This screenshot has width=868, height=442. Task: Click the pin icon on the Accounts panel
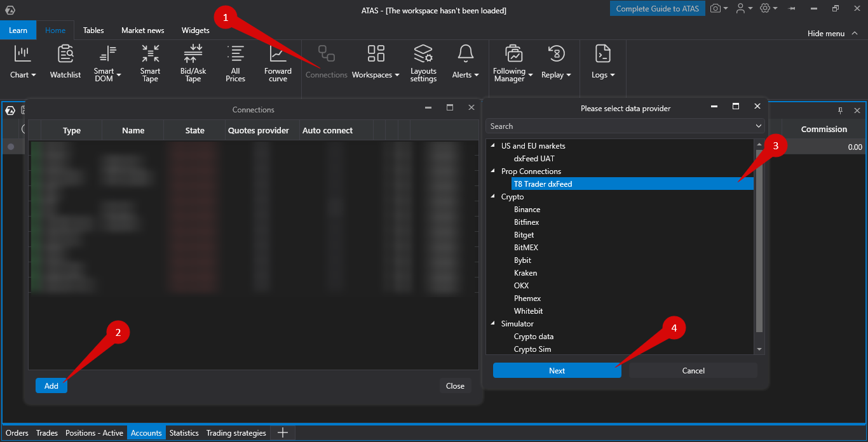[840, 110]
